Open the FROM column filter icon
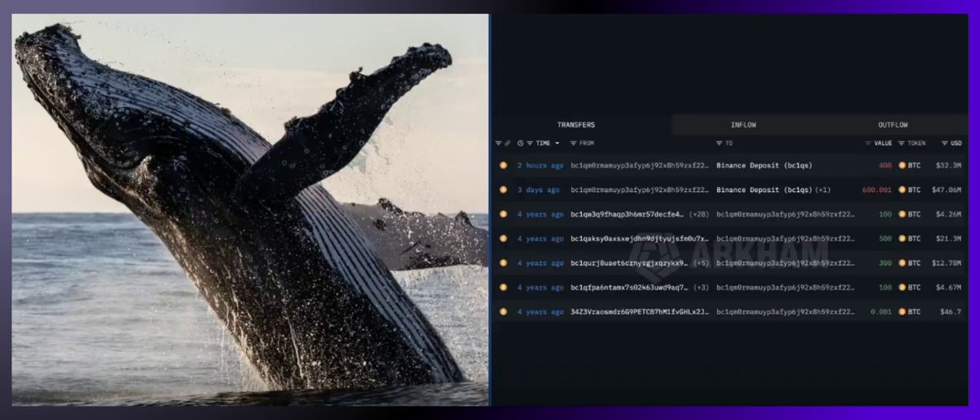This screenshot has height=420, width=980. point(573,143)
